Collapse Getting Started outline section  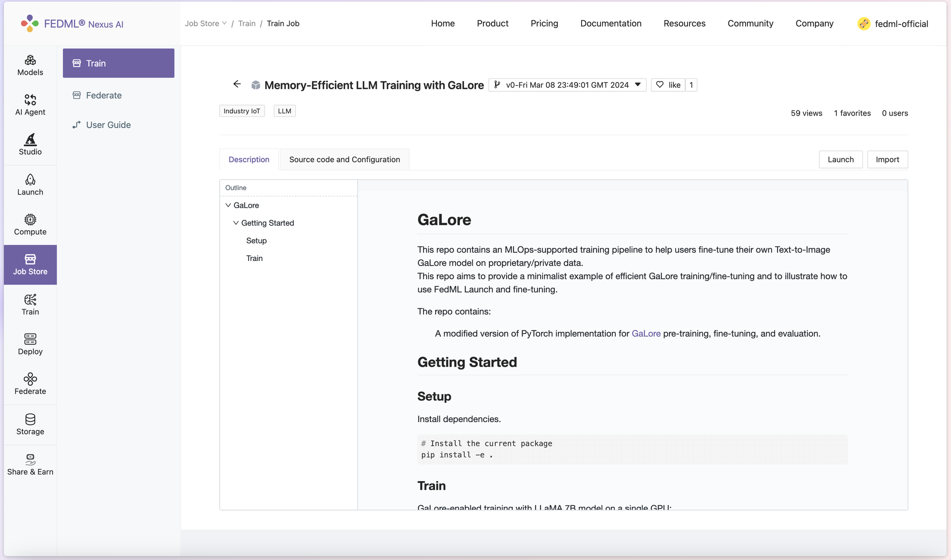236,223
